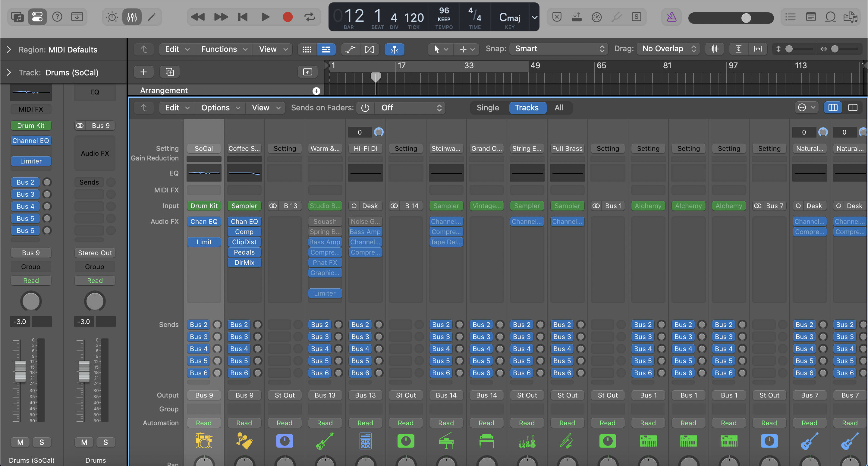
Task: Open Quick Help
Action: 57,17
